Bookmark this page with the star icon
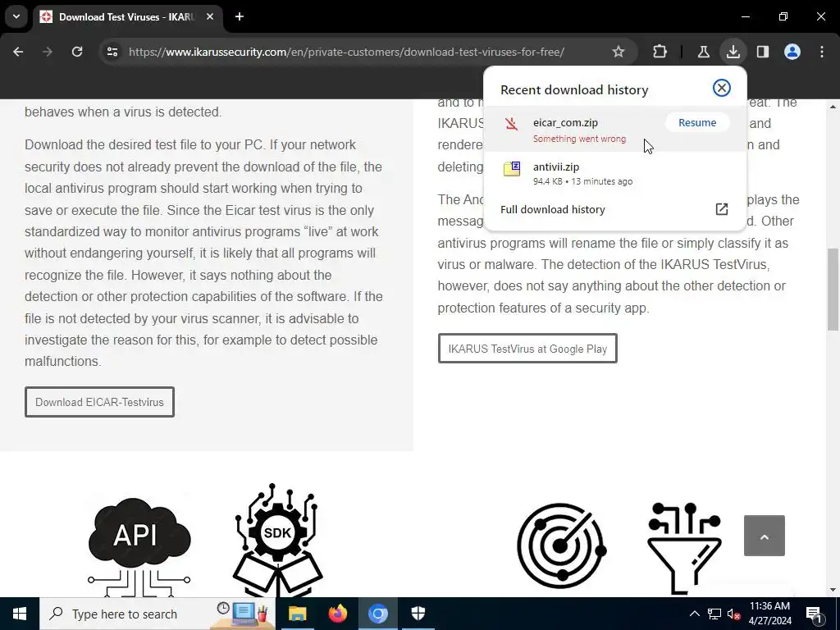This screenshot has height=630, width=840. coord(619,52)
